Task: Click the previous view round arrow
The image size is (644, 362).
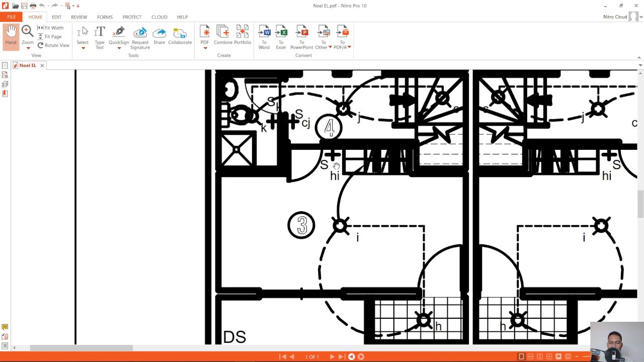Action: click(x=351, y=356)
